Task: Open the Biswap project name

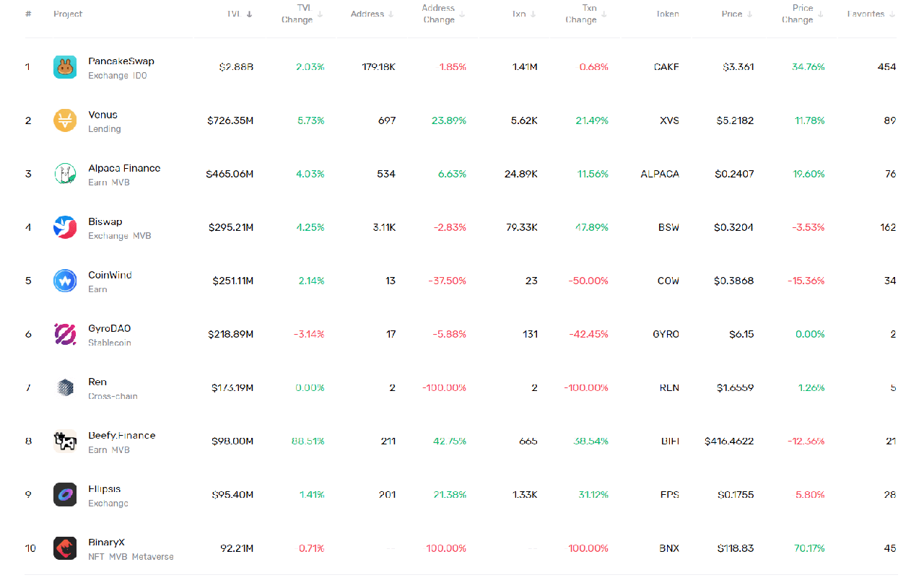Action: pyautogui.click(x=105, y=221)
